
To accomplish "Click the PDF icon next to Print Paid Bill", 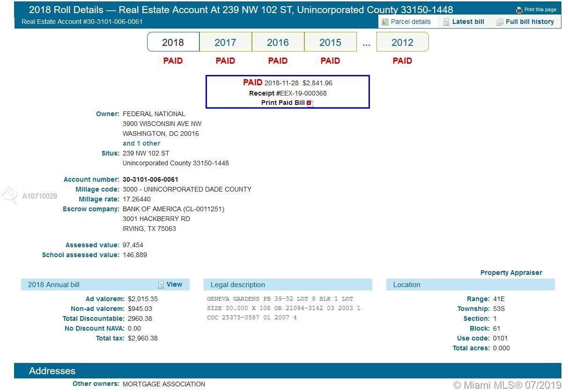I will tap(310, 104).
